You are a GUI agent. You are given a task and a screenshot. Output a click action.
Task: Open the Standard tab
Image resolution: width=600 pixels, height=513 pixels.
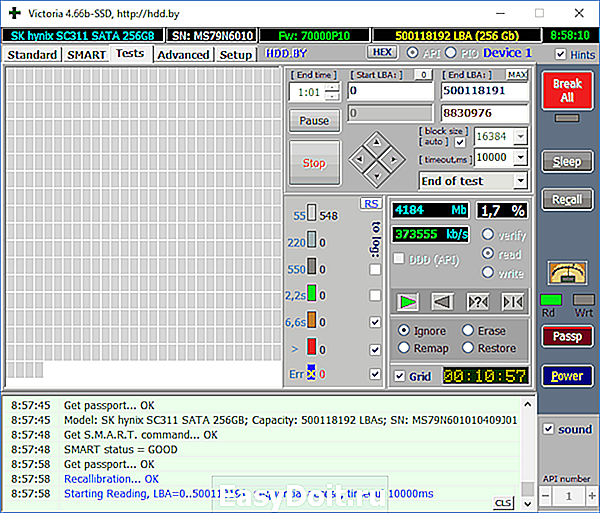pos(32,55)
